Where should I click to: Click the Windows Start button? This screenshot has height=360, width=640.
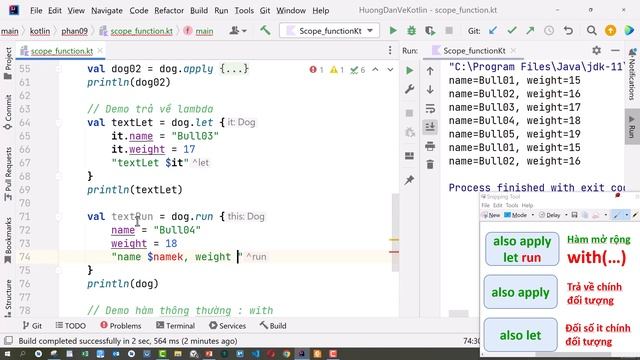(x=7, y=354)
